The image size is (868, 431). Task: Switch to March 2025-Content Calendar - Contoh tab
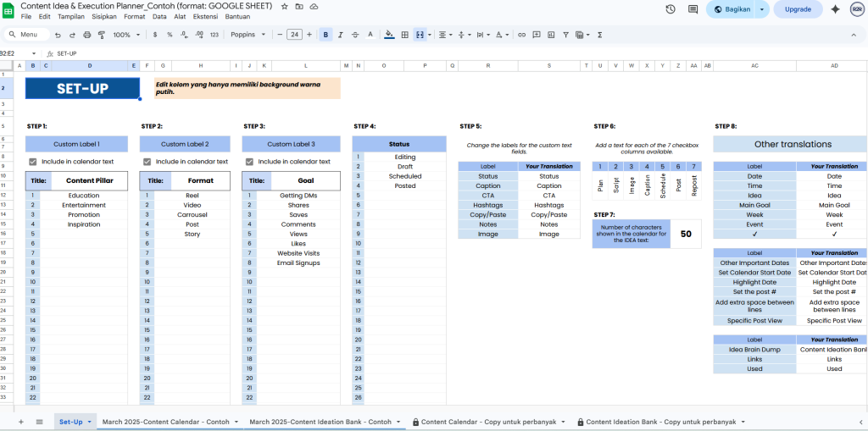(165, 422)
